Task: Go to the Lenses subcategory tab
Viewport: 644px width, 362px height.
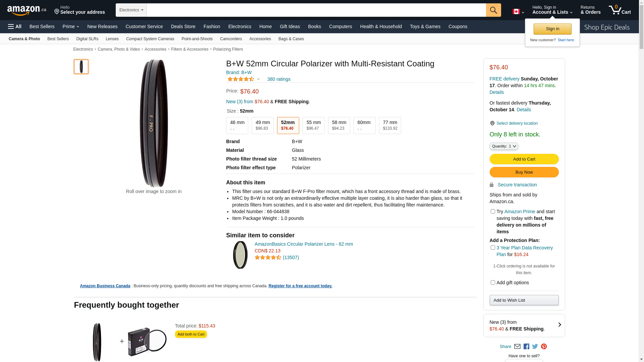Action: 112,39
